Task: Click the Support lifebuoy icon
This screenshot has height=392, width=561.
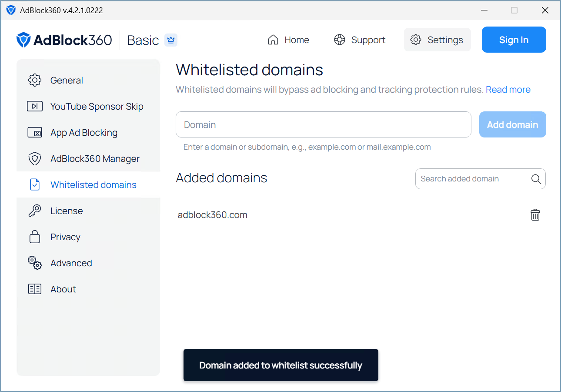Action: coord(339,40)
